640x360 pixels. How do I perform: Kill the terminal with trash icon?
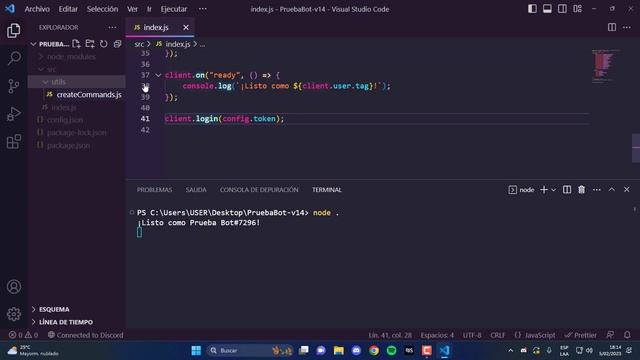(x=581, y=190)
